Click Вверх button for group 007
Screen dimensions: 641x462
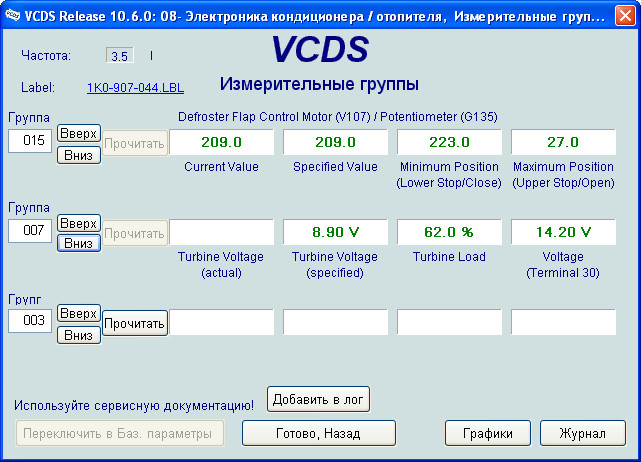[78, 223]
